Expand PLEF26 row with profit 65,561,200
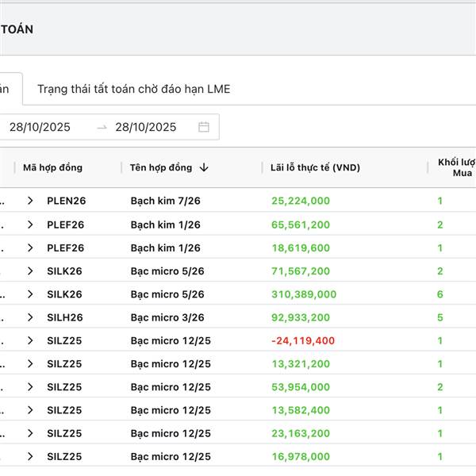This screenshot has width=476, height=476. pyautogui.click(x=30, y=225)
